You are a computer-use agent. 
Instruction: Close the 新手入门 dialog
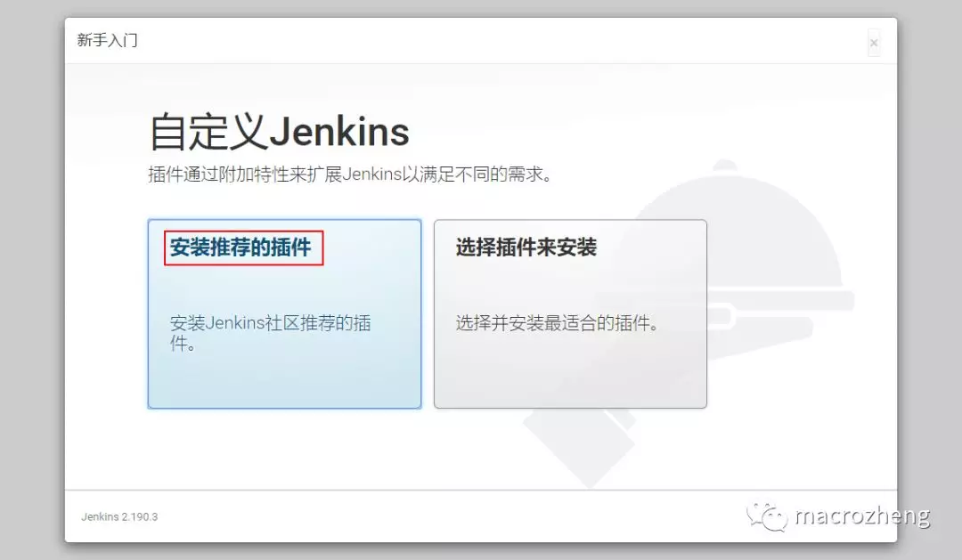pos(874,43)
